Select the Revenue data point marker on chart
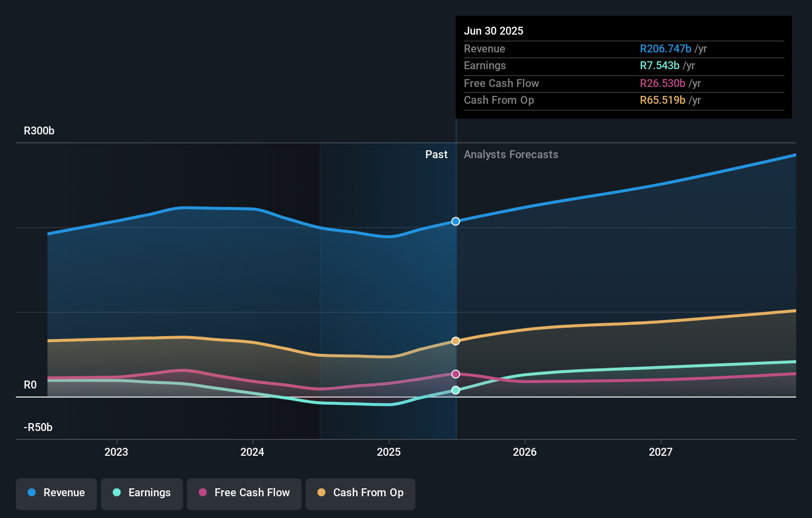812x518 pixels. pos(456,221)
